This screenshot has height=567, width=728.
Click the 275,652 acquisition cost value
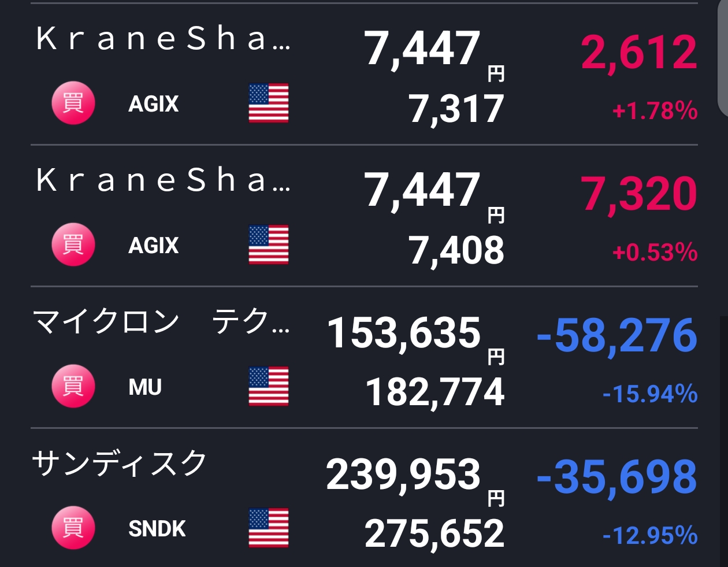click(x=434, y=533)
